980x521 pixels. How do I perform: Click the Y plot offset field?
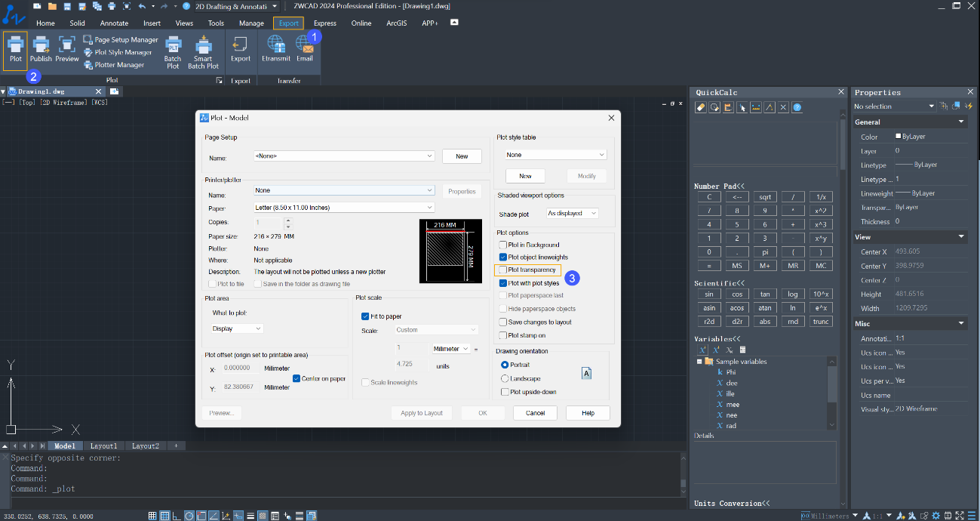point(240,387)
